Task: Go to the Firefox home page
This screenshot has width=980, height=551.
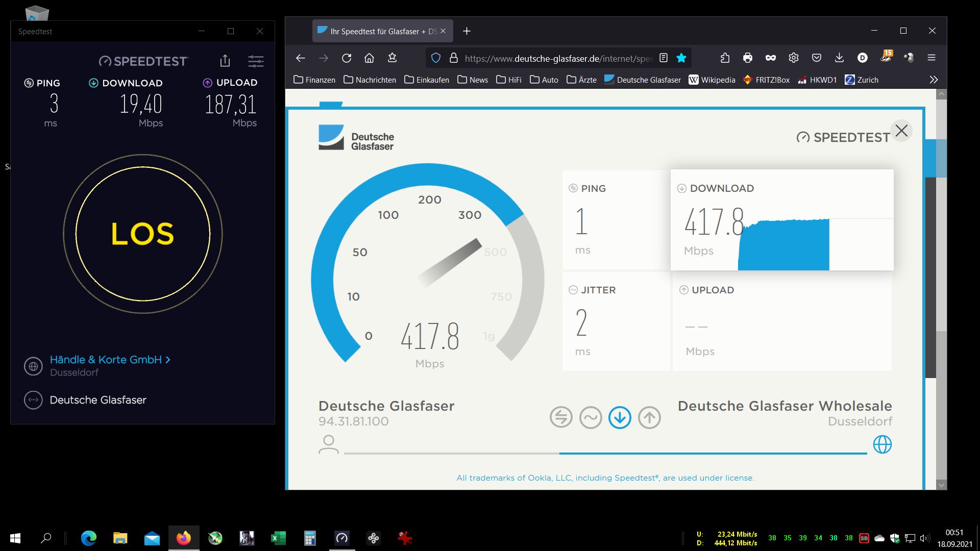Action: (369, 58)
